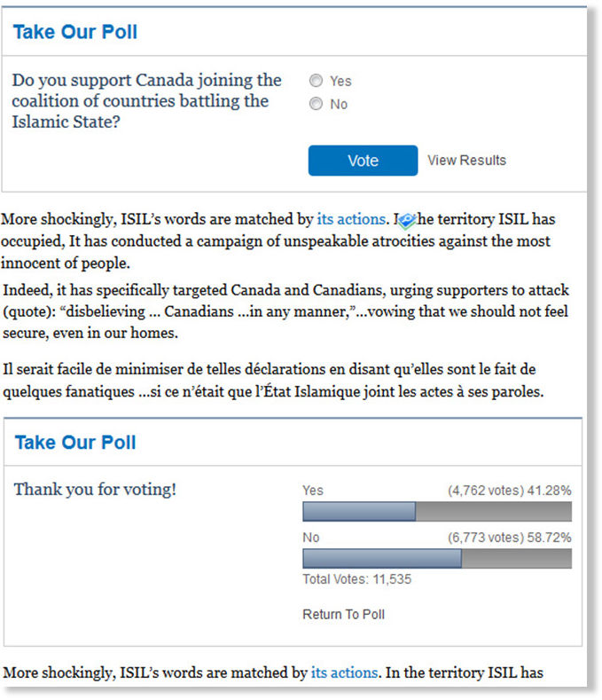Viewport: 602px width, 700px height.
Task: Open the View Results link
Action: [466, 161]
